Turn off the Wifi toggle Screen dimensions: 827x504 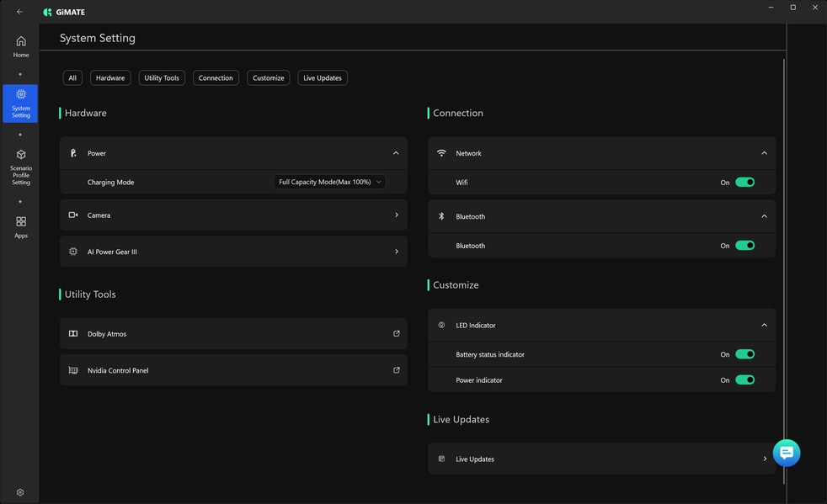(744, 183)
